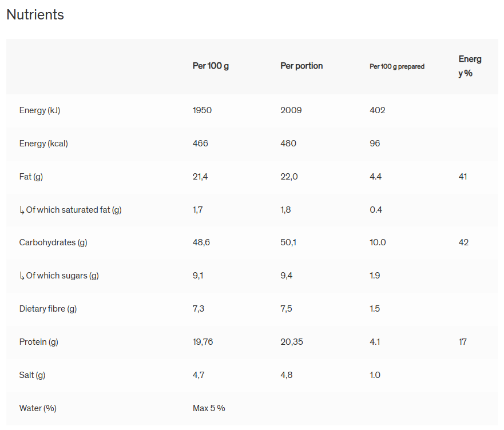Screen dimensions: 504x430
Task: Click the 42 carbohydrates energy percent value
Action: [x=463, y=242]
